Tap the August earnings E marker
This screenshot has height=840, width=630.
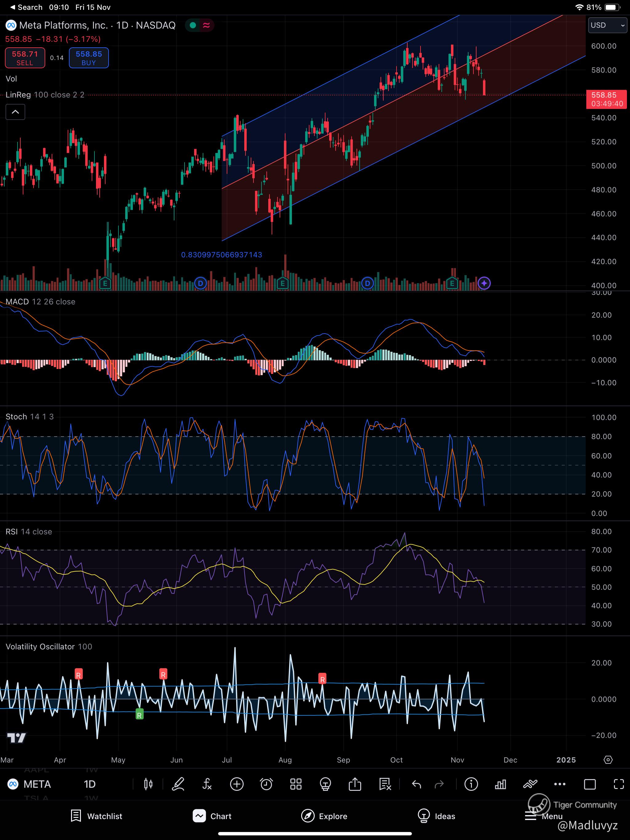(282, 283)
